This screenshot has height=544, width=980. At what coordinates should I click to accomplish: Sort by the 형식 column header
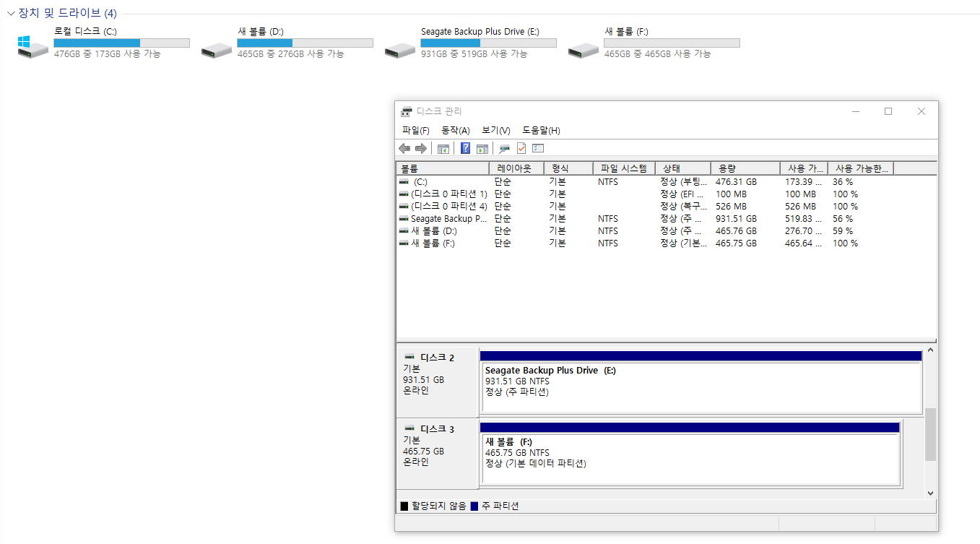click(568, 168)
